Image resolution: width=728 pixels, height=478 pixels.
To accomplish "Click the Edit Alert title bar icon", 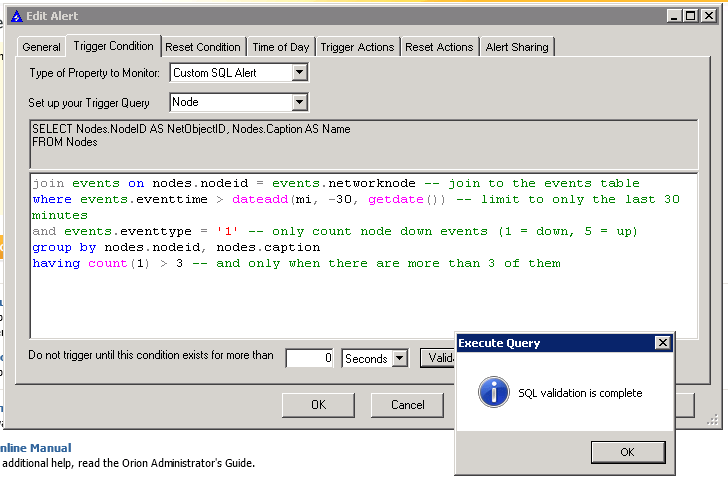I will pos(17,16).
